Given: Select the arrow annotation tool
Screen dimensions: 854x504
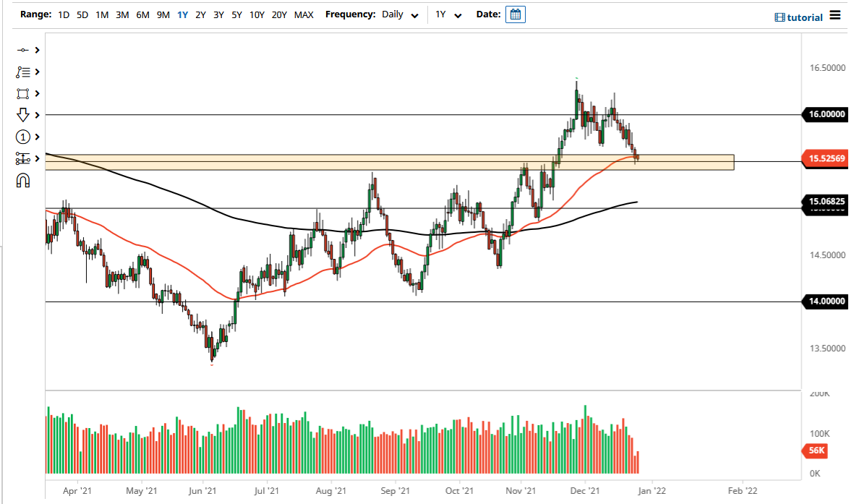Looking at the screenshot, I should point(23,115).
